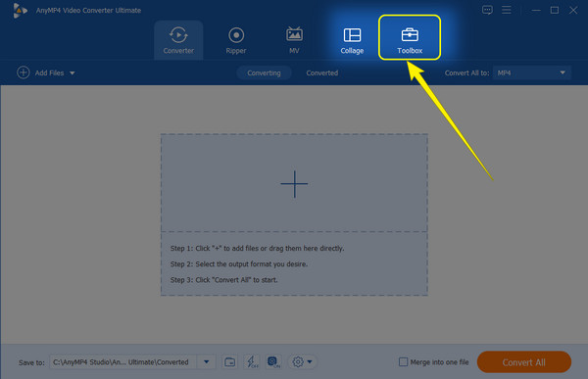Click the Convert All to label

tap(466, 73)
